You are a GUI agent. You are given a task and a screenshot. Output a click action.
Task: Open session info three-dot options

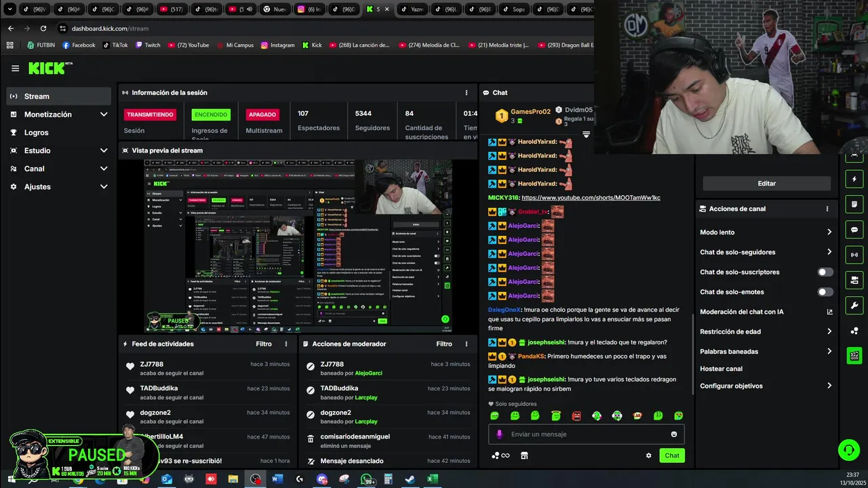[x=466, y=93]
